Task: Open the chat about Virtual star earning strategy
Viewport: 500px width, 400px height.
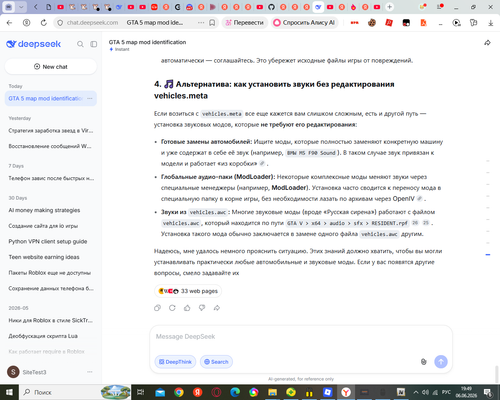Action: [51, 131]
